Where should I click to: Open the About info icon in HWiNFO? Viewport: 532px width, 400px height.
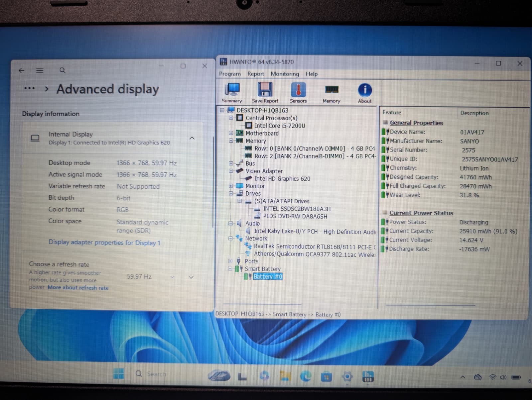[x=365, y=93]
